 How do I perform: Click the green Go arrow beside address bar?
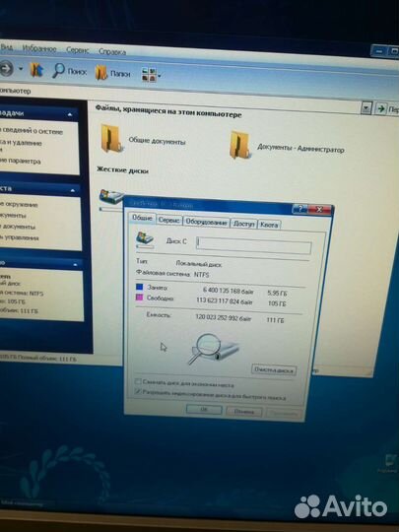[380, 109]
